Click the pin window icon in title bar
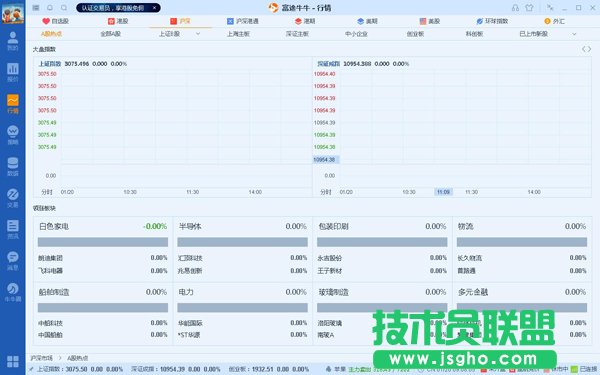Viewport: 600px width, 375px height. pos(550,8)
